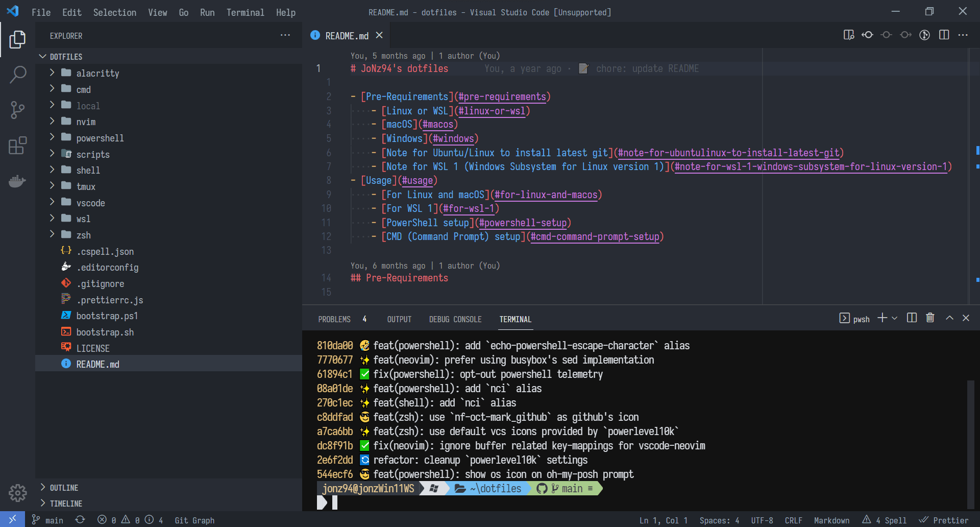Image resolution: width=980 pixels, height=527 pixels.
Task: Split the terminal panel
Action: (912, 318)
